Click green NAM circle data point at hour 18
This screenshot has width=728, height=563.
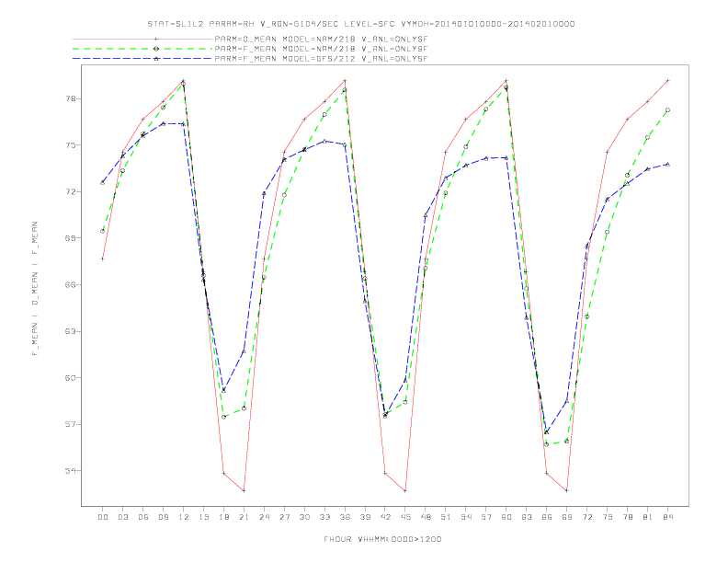tap(223, 417)
